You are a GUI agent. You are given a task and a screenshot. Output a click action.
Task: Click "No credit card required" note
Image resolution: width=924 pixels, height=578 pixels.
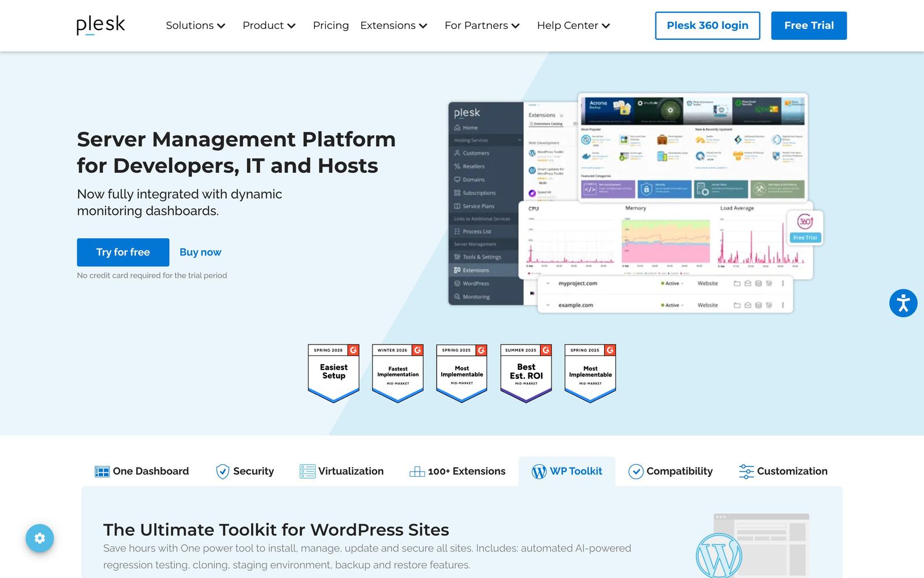click(152, 276)
